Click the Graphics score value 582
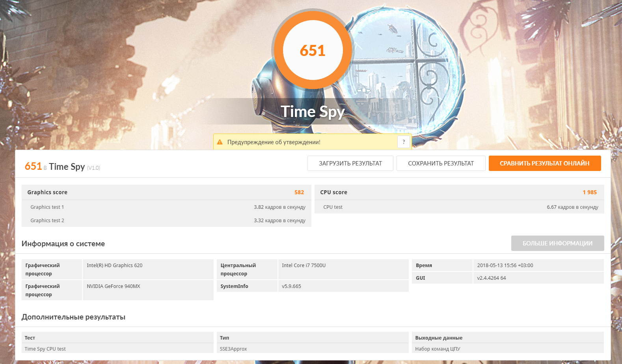Screen dimensions: 622x364 click(299, 192)
